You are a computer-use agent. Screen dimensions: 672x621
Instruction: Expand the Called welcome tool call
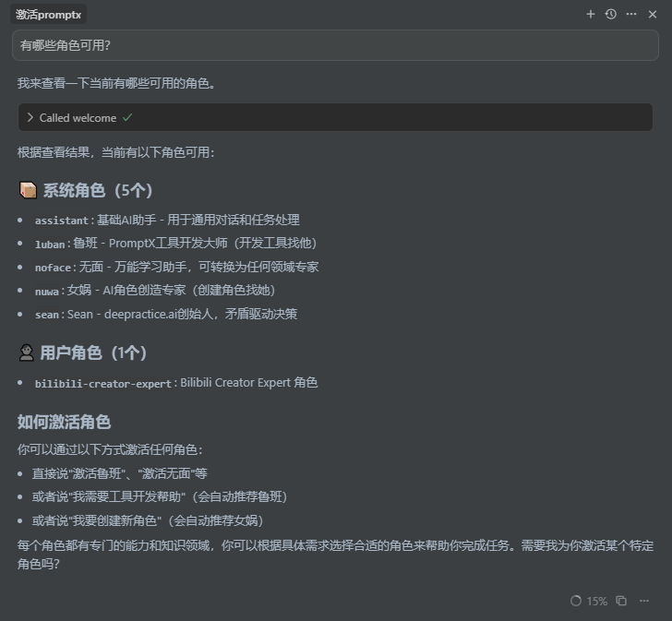[335, 117]
